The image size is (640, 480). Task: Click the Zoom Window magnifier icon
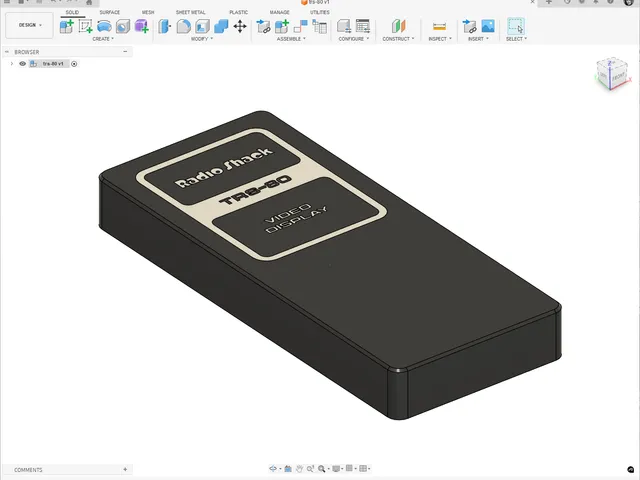click(x=321, y=469)
